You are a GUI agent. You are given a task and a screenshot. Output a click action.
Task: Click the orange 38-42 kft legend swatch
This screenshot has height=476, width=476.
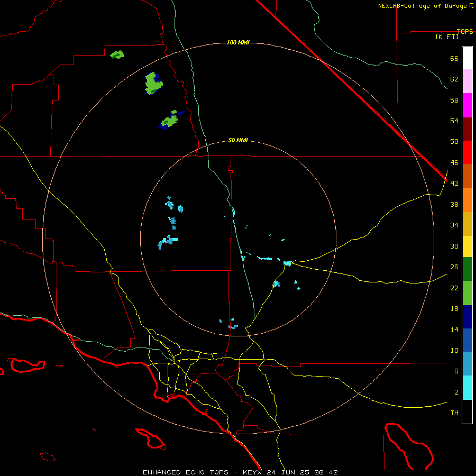point(467,200)
